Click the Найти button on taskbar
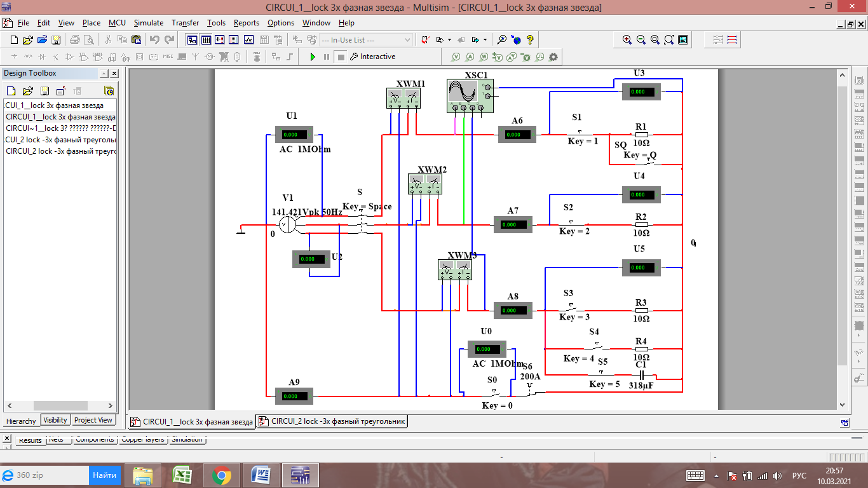This screenshot has height=488, width=868. coord(105,475)
